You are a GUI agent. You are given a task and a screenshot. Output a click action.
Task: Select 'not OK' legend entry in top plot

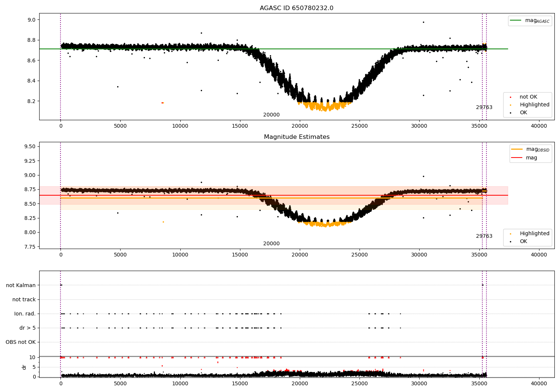point(528,97)
